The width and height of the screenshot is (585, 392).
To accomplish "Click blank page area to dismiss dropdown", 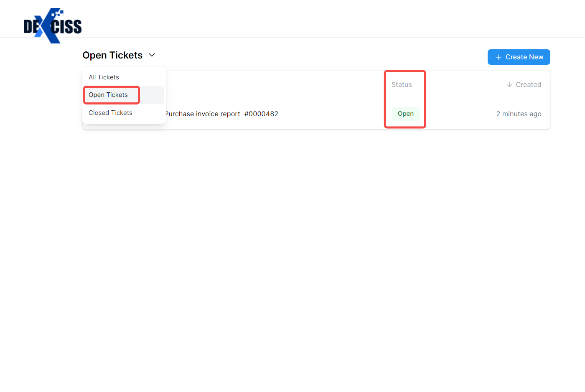I will (x=292, y=251).
